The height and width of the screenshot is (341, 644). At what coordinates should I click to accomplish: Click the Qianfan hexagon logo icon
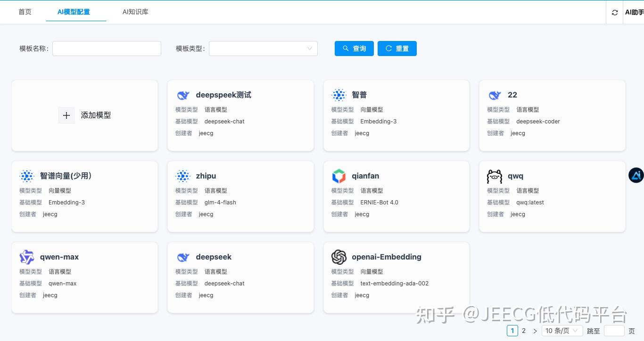(339, 176)
